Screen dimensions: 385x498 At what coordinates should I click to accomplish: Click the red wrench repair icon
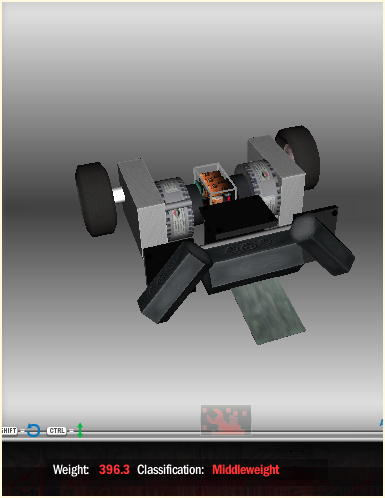[226, 420]
